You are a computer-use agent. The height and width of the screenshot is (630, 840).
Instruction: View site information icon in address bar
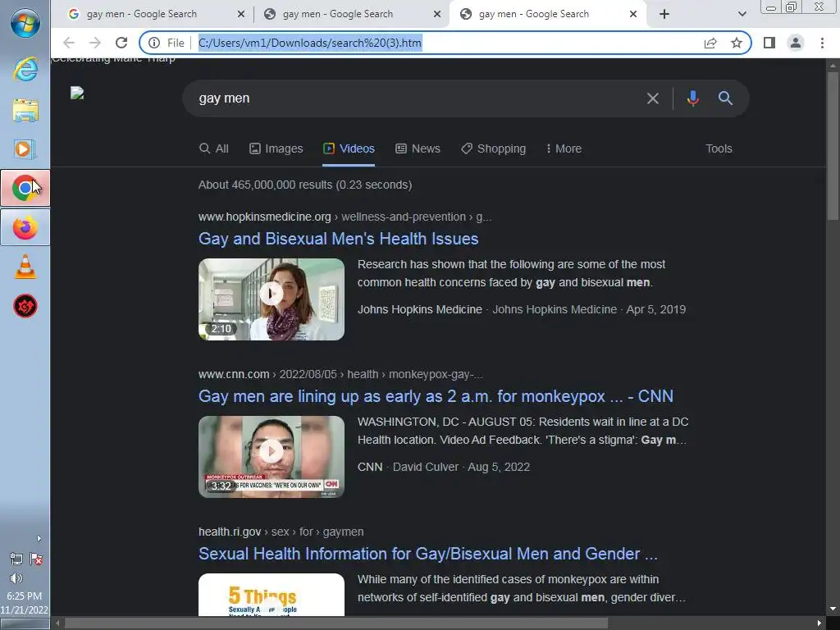click(x=154, y=43)
